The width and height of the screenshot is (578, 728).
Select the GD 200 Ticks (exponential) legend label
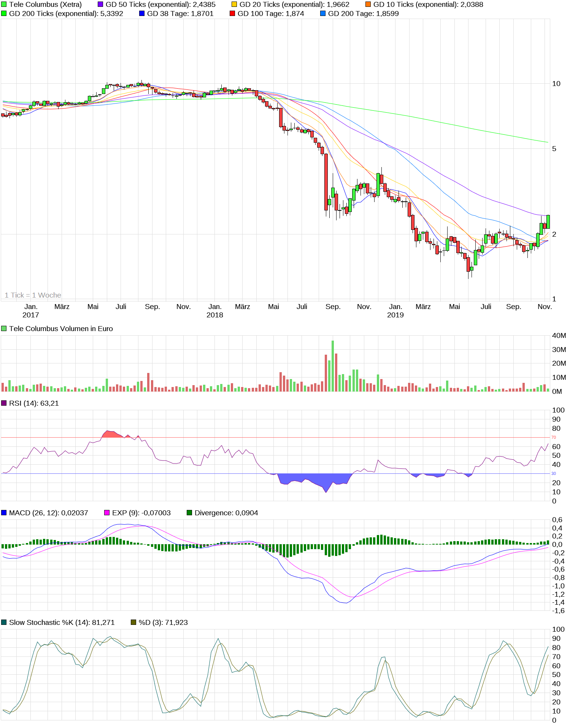[x=66, y=14]
